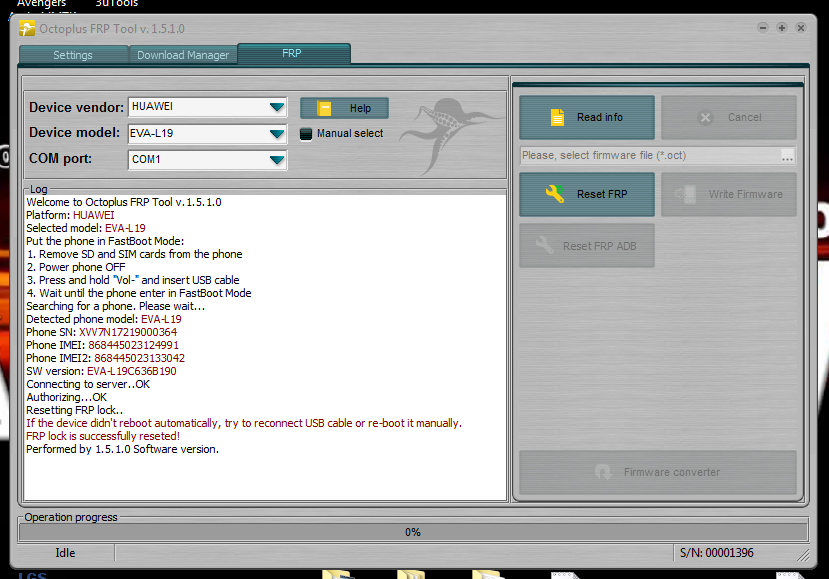Click the Reset FRP ADB button
Image resolution: width=829 pixels, height=579 pixels.
(x=587, y=246)
